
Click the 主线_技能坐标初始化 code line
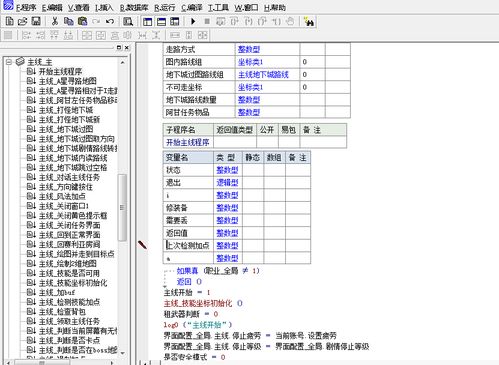coord(203,303)
